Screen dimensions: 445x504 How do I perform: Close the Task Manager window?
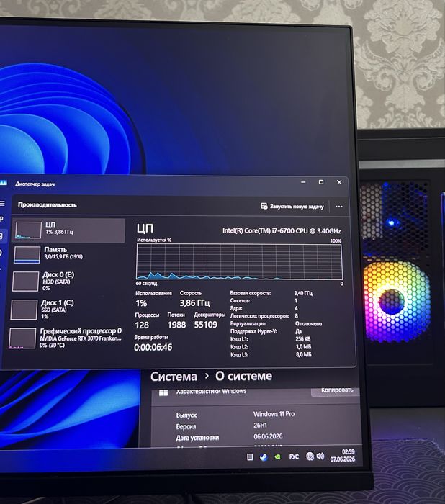[339, 182]
